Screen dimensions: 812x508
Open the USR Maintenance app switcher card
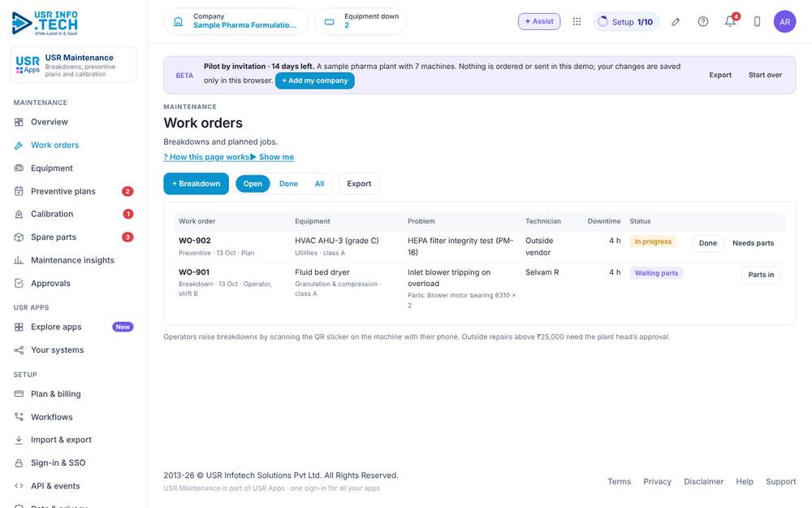point(74,65)
